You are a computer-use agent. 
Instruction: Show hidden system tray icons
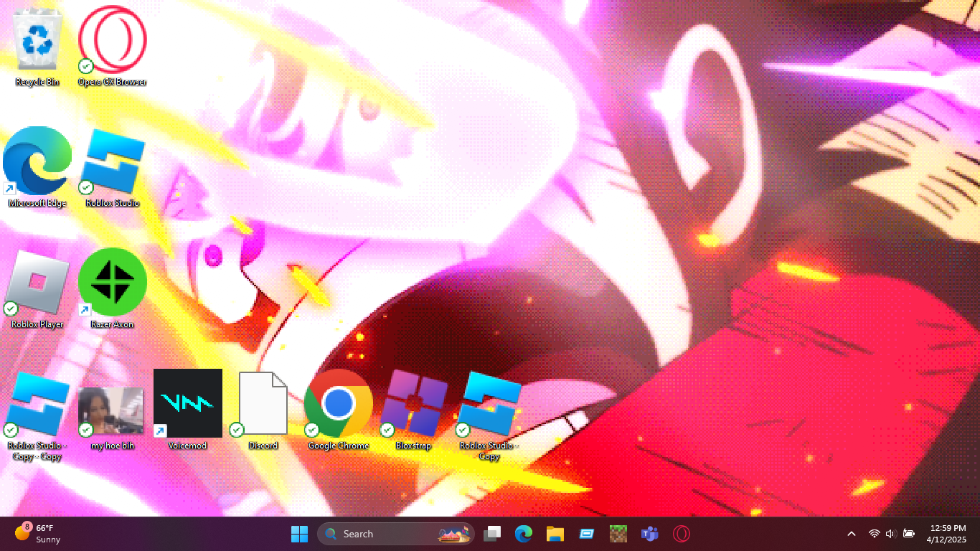[x=852, y=534]
